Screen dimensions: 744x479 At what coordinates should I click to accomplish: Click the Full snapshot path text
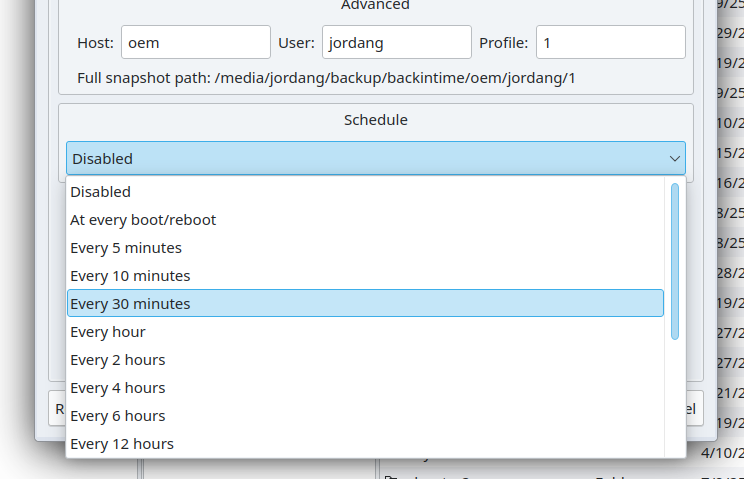click(x=326, y=78)
